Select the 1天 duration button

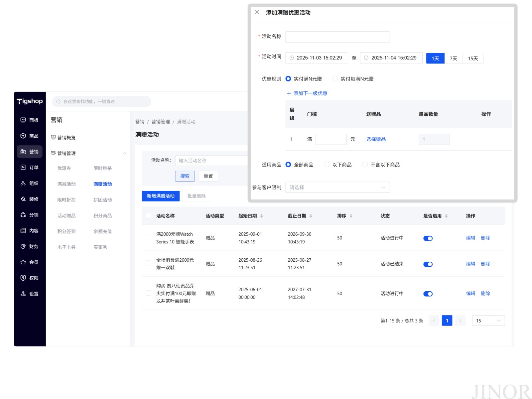pos(436,58)
